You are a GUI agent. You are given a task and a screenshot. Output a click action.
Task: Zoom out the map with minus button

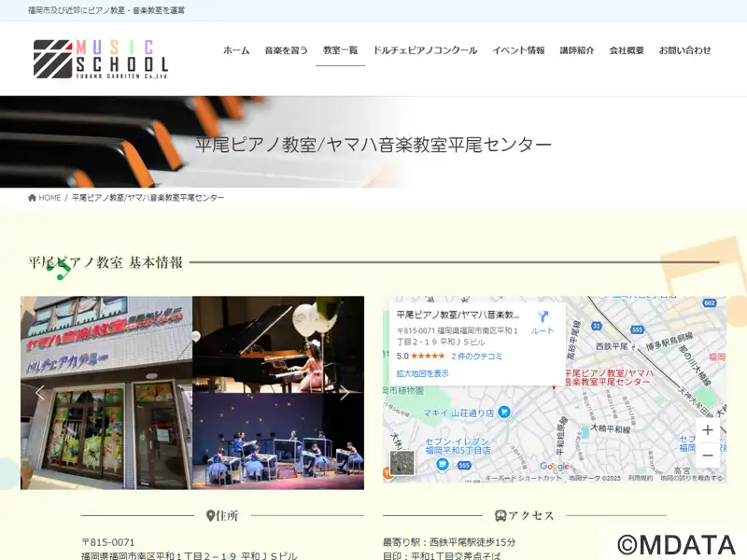(x=708, y=455)
